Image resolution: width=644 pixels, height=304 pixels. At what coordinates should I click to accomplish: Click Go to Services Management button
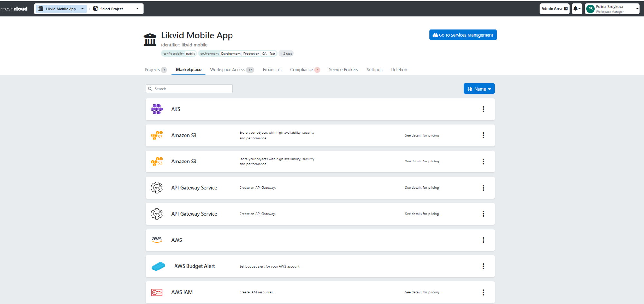463,35
